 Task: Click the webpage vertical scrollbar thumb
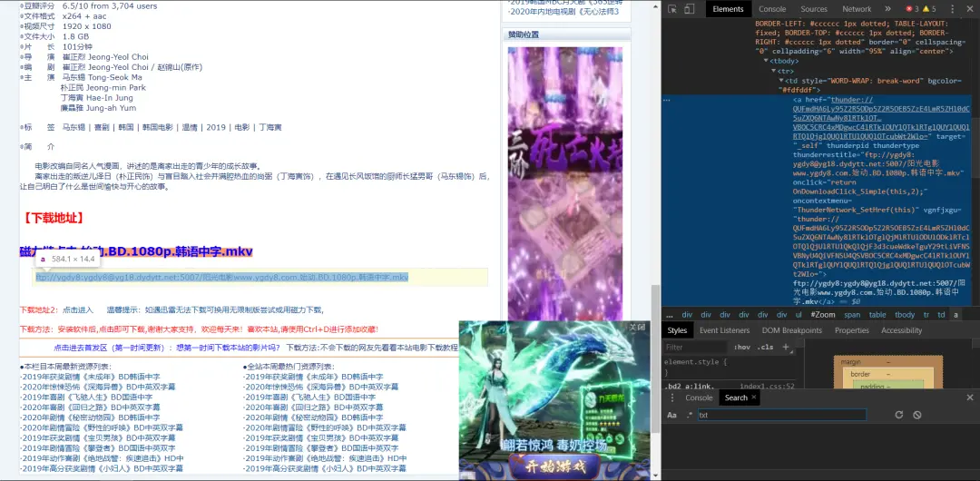[656, 360]
